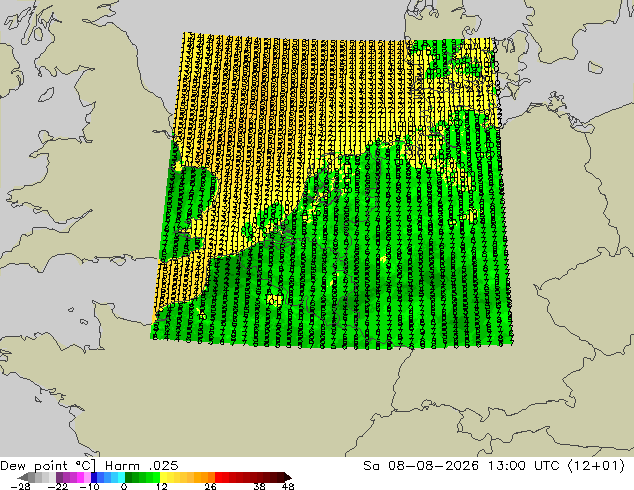Screen dimensions: 634x490
Task: Click the 'Sa 08-08-2026' date text
Action: (x=421, y=466)
